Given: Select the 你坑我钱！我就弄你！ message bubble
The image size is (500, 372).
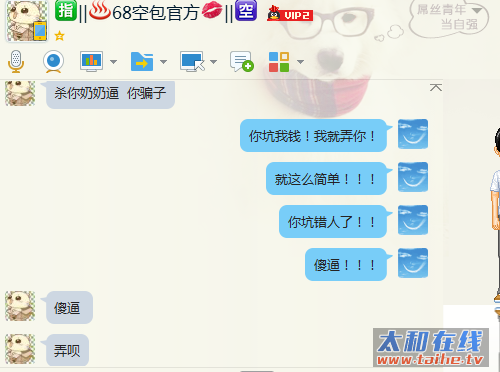Looking at the screenshot, I should pos(313,136).
